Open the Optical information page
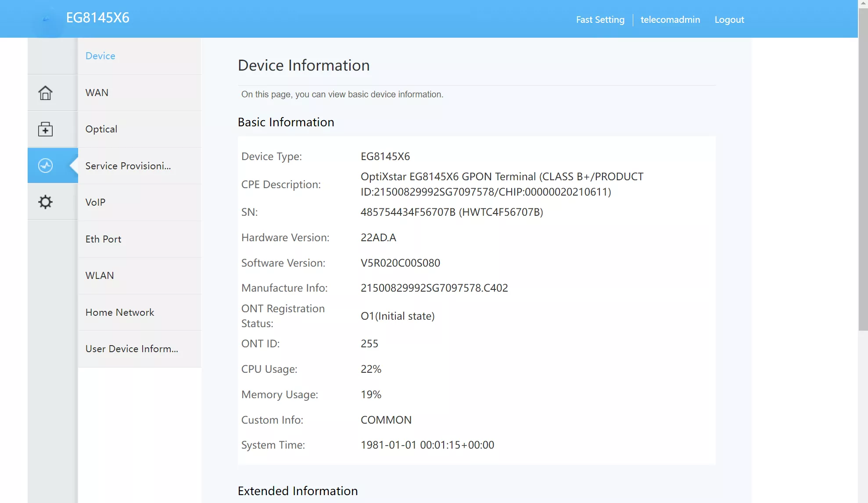The image size is (868, 503). (140, 129)
